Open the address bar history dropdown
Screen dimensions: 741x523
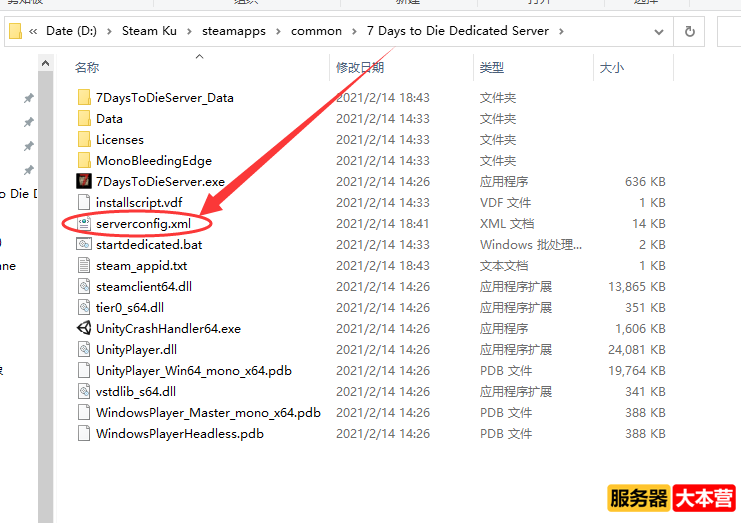(660, 31)
